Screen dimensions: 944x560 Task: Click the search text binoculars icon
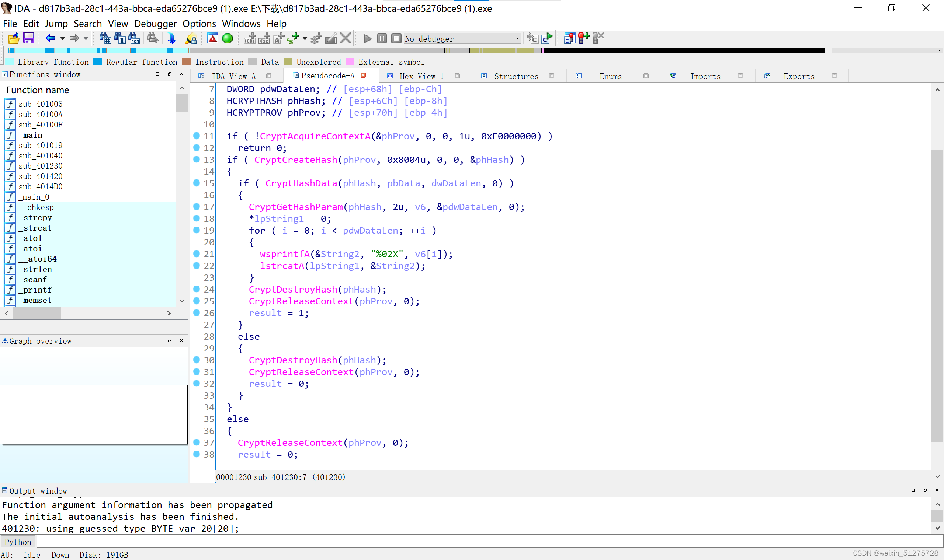[x=120, y=38]
